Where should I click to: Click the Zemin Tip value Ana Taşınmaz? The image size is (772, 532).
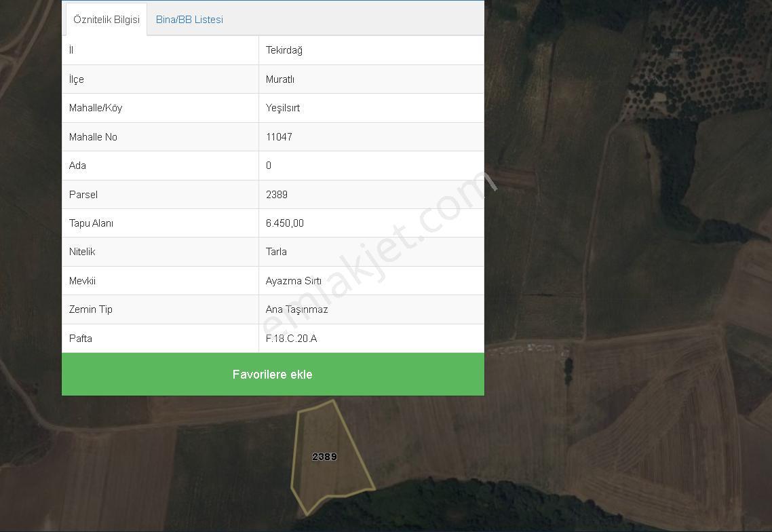(297, 309)
